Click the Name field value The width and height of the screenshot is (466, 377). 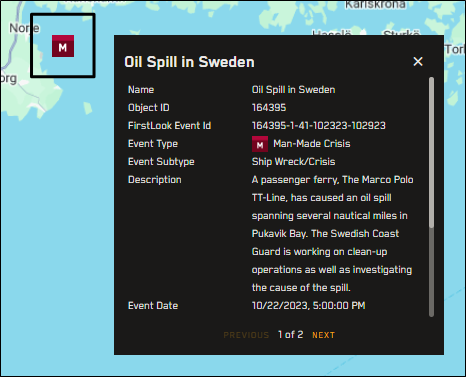point(293,90)
